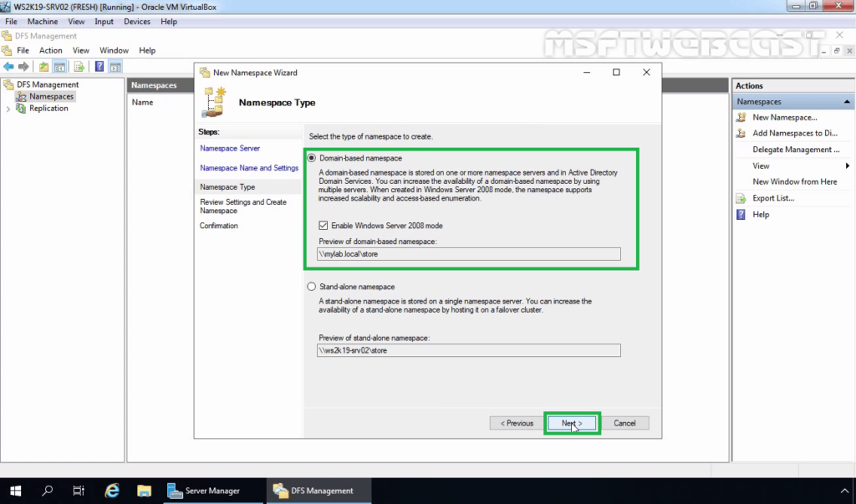Click the Export List toolbar icon
The width and height of the screenshot is (856, 504).
point(79,67)
